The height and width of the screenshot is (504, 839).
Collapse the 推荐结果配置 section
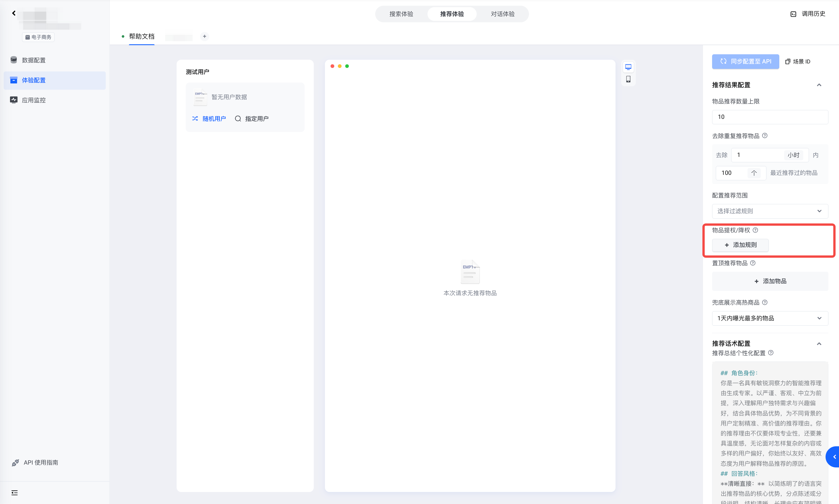[819, 85]
